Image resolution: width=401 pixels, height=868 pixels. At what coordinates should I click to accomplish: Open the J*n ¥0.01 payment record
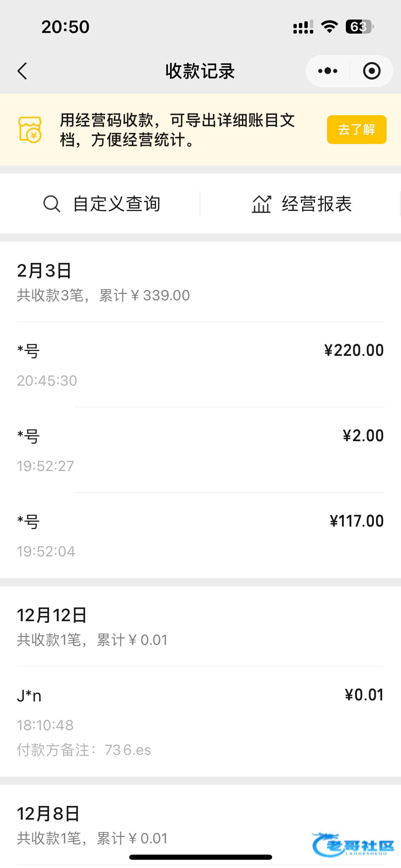click(x=200, y=722)
